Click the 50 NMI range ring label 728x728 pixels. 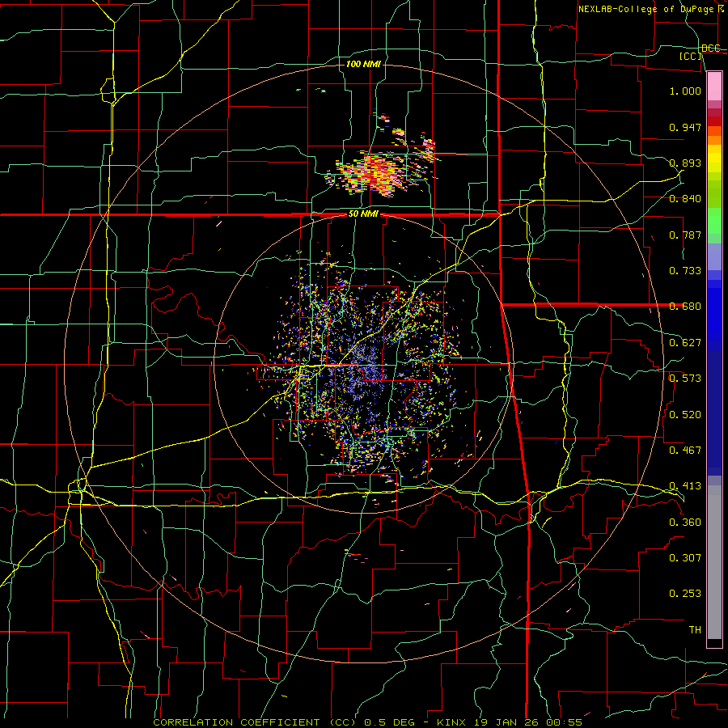pyautogui.click(x=363, y=214)
